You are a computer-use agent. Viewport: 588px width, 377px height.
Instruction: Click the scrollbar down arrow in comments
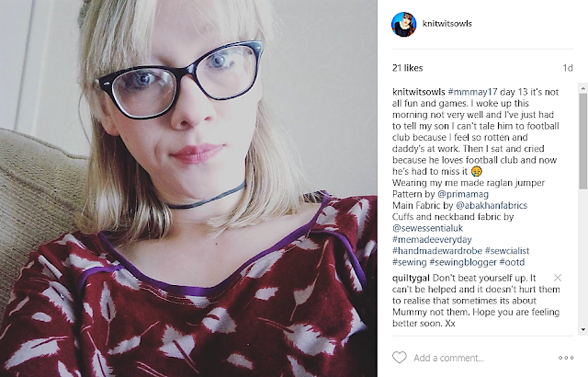pyautogui.click(x=582, y=330)
